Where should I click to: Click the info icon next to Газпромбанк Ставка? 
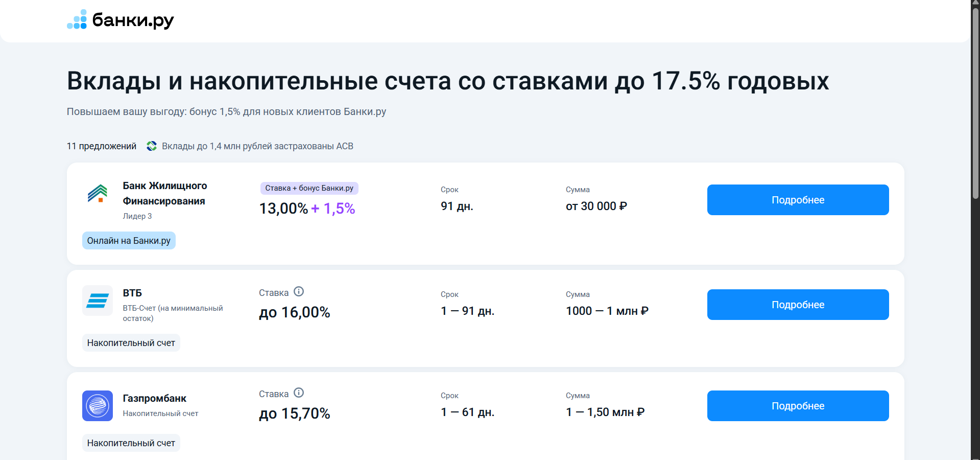299,393
